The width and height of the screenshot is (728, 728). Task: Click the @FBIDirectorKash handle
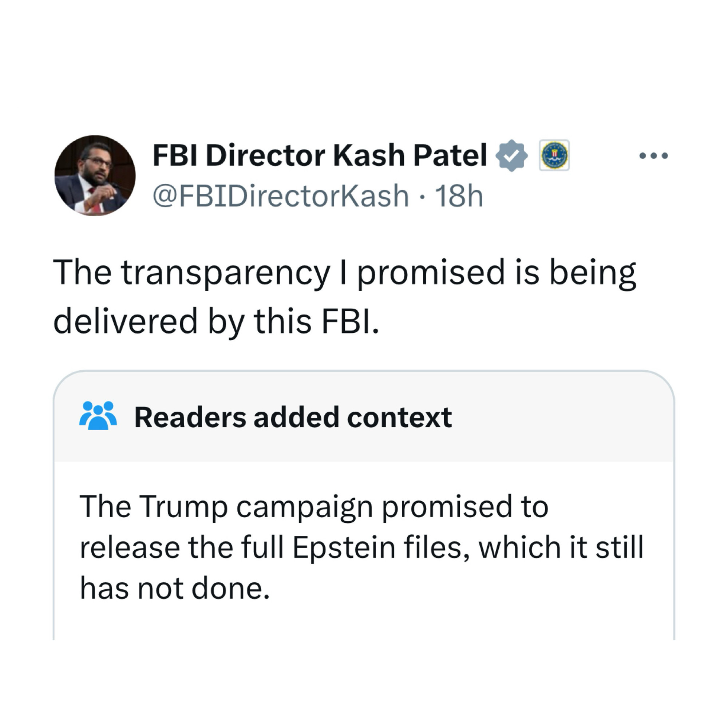281,196
